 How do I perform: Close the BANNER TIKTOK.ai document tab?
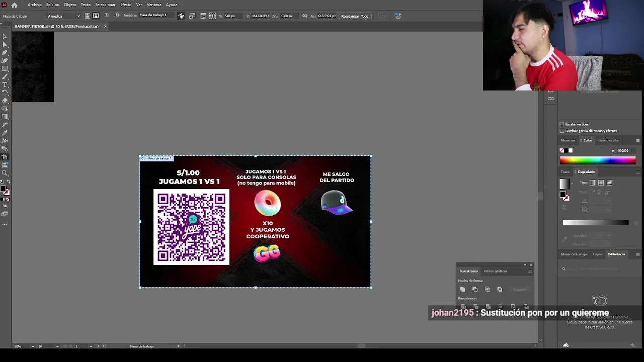(x=105, y=27)
